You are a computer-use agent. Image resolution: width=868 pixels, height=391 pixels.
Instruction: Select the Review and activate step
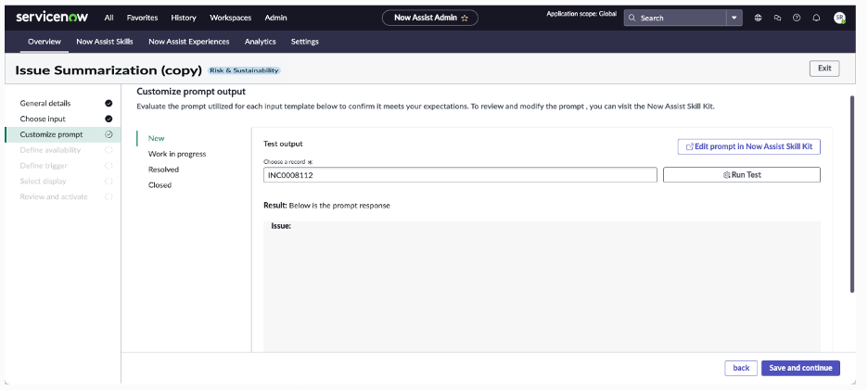[x=54, y=196]
